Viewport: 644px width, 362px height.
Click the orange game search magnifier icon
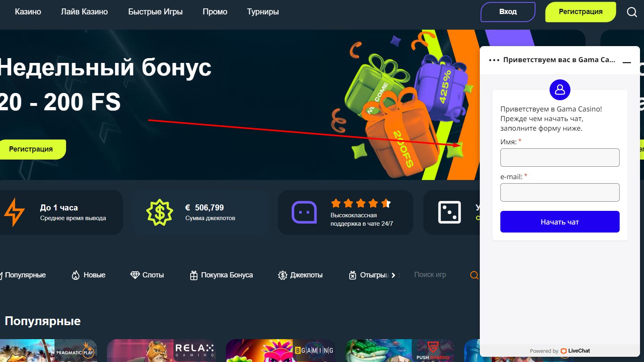click(x=474, y=275)
